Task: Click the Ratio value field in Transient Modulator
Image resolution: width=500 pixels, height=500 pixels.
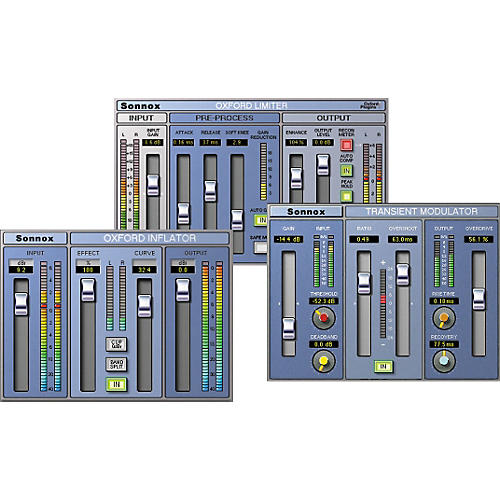Action: [x=364, y=239]
